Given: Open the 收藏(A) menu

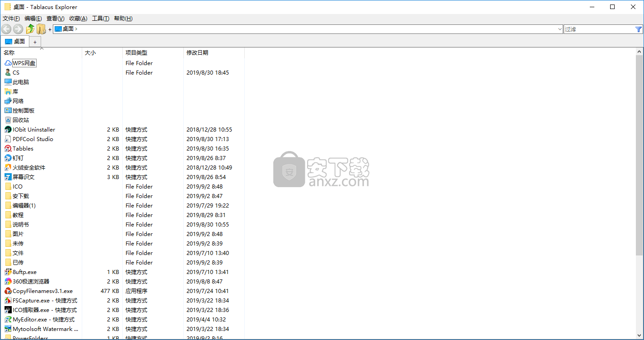Looking at the screenshot, I should coord(78,19).
